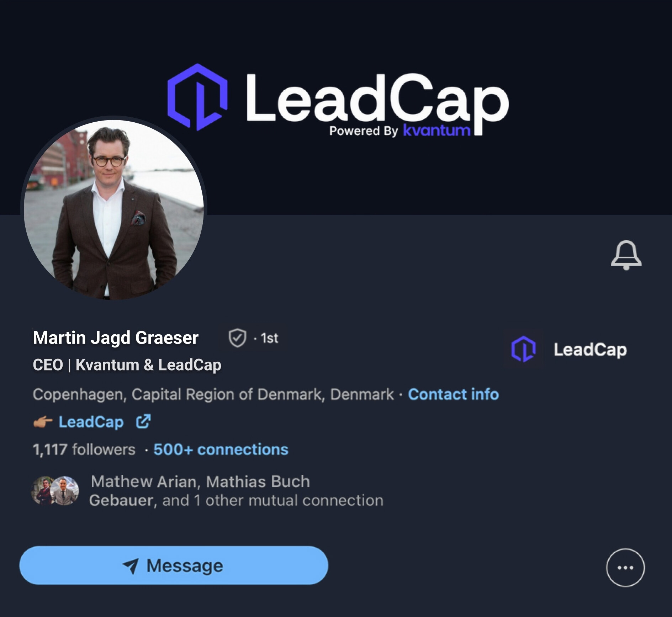
Task: Open the Contact info link
Action: click(453, 394)
